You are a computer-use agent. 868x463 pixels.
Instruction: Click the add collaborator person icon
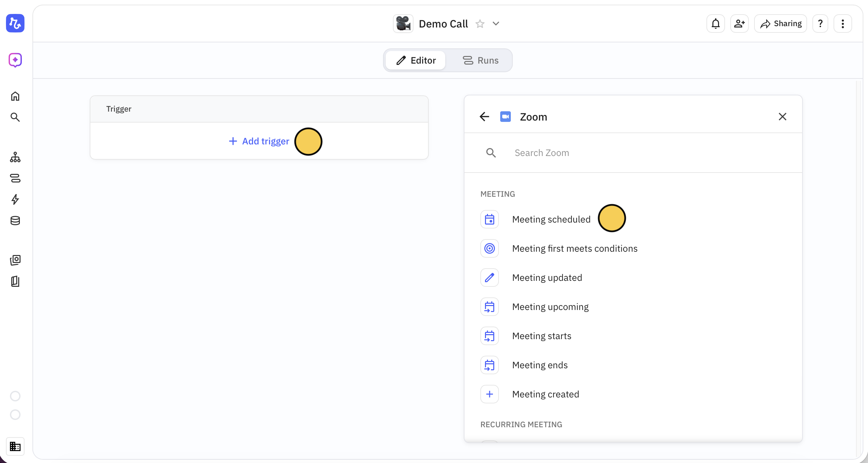(739, 24)
